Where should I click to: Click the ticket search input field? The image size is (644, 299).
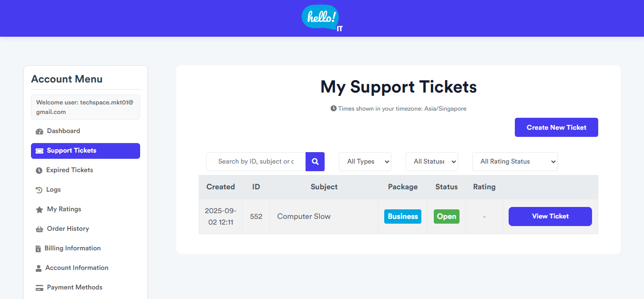click(x=256, y=162)
